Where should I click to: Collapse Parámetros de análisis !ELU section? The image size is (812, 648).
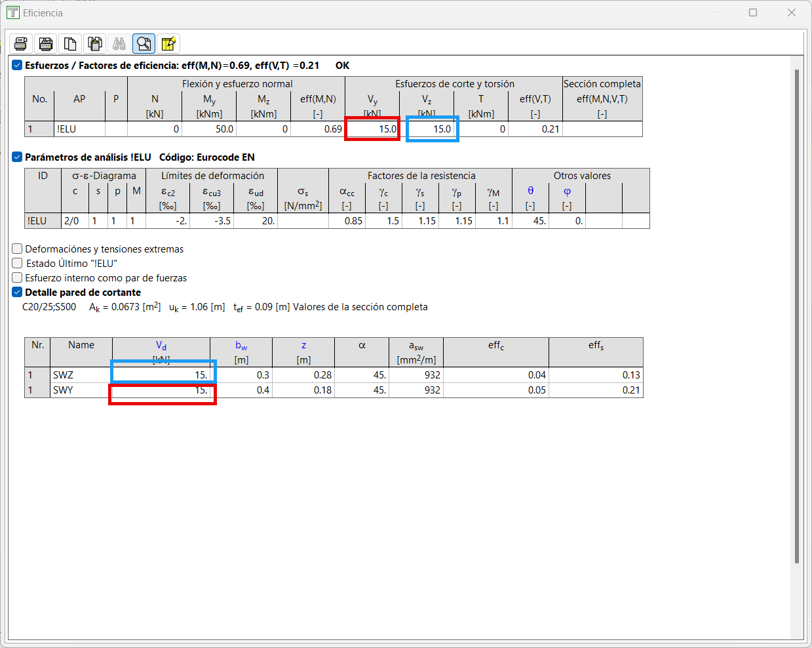click(x=17, y=157)
